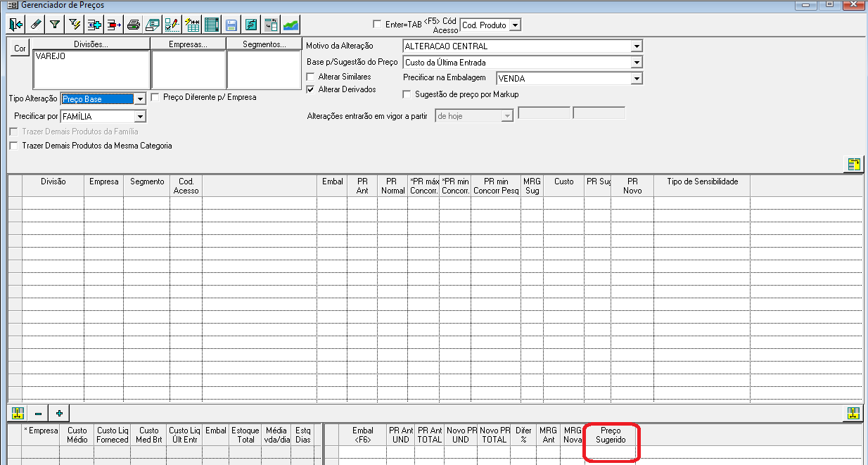Click the Empresas... button

(x=189, y=44)
